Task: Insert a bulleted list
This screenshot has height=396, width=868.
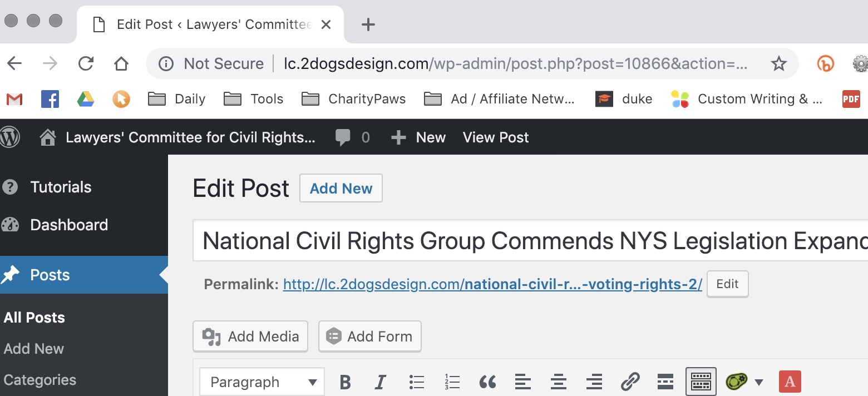Action: coord(416,382)
